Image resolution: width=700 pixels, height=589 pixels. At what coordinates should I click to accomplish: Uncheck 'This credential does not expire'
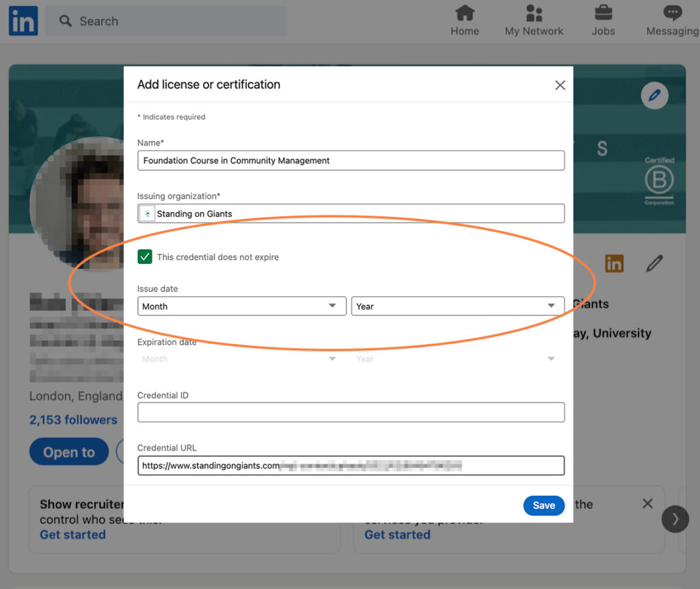pos(145,257)
